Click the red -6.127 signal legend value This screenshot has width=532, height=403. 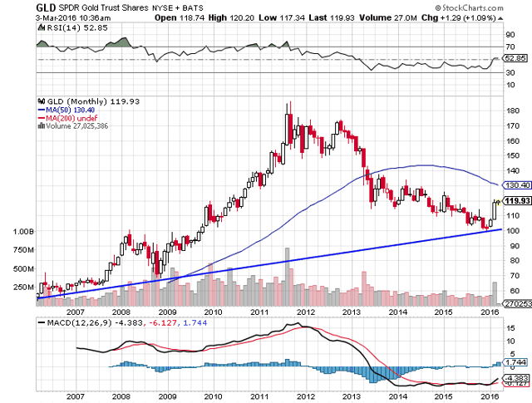pos(162,323)
